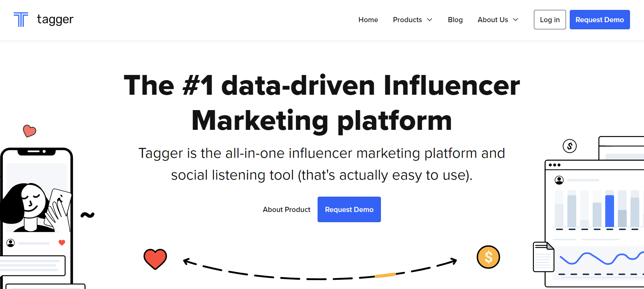Click the floating heart above the phone
Image resolution: width=644 pixels, height=289 pixels.
[x=29, y=131]
